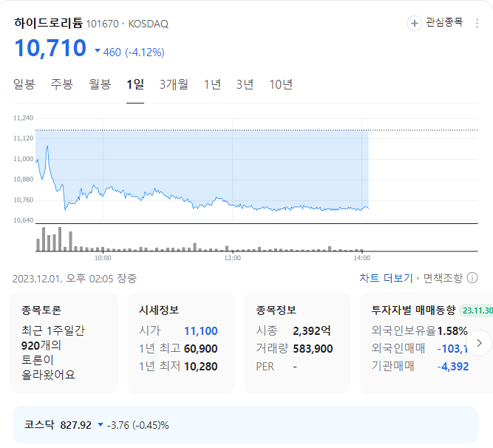
Task: Select the 10년 chart tab
Action: pyautogui.click(x=281, y=84)
